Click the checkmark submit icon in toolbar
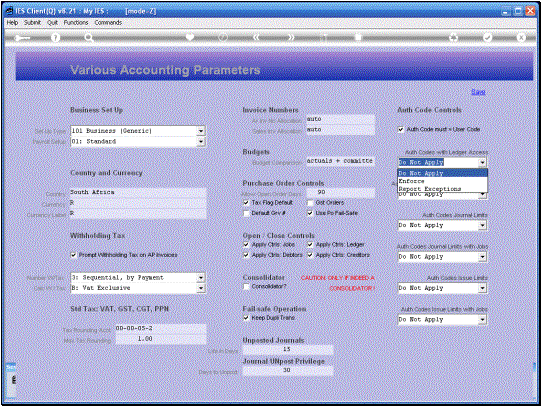The image size is (541, 406). [x=488, y=37]
